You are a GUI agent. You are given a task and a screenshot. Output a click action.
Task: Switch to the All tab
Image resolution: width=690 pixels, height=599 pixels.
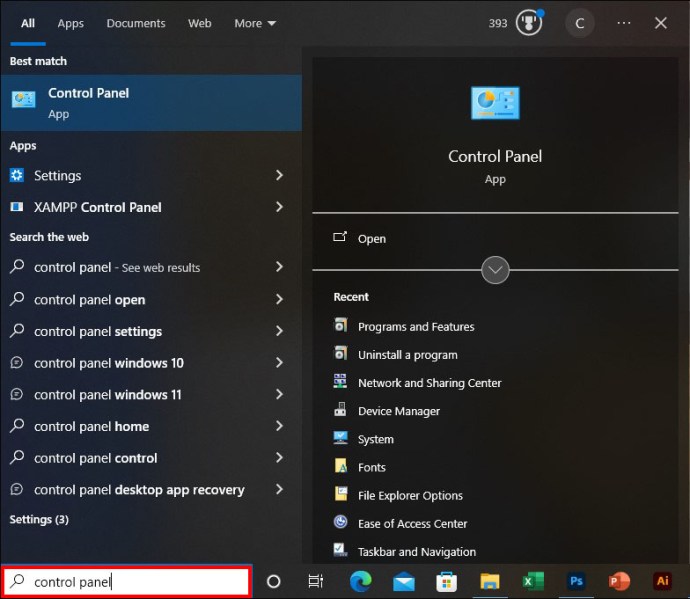coord(28,23)
